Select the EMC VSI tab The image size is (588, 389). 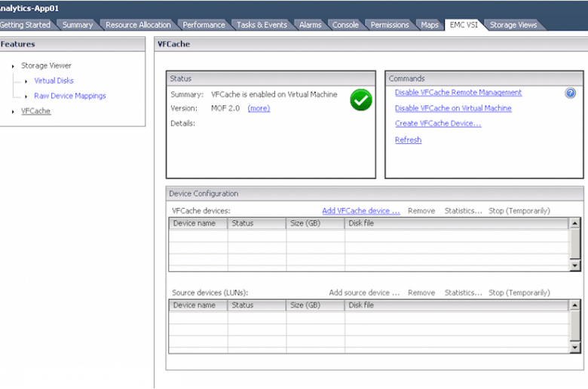[464, 25]
